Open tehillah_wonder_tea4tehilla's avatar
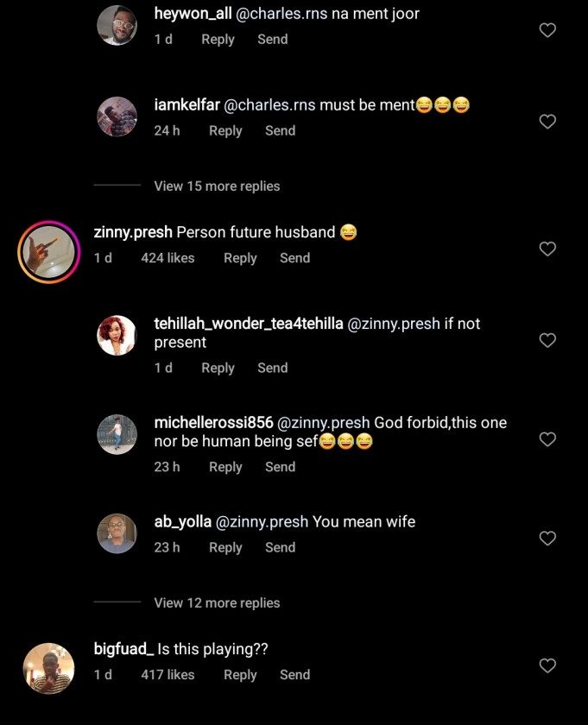The image size is (588, 725). pyautogui.click(x=117, y=336)
